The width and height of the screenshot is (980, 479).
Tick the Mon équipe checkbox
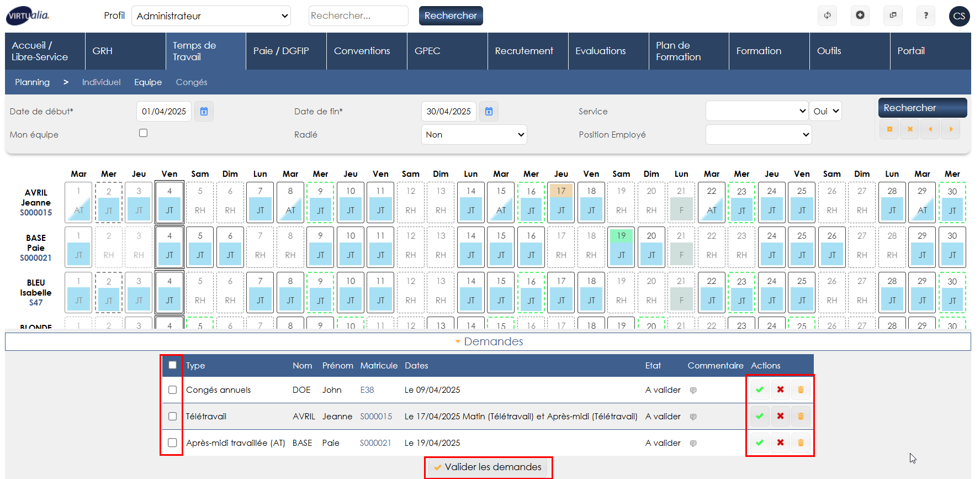pyautogui.click(x=144, y=133)
